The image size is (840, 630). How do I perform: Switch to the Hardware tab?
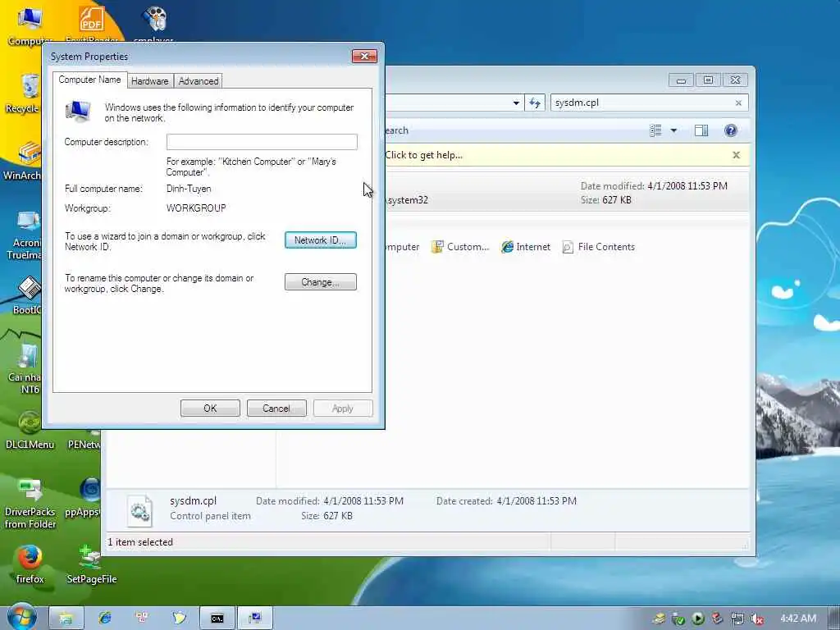(150, 81)
